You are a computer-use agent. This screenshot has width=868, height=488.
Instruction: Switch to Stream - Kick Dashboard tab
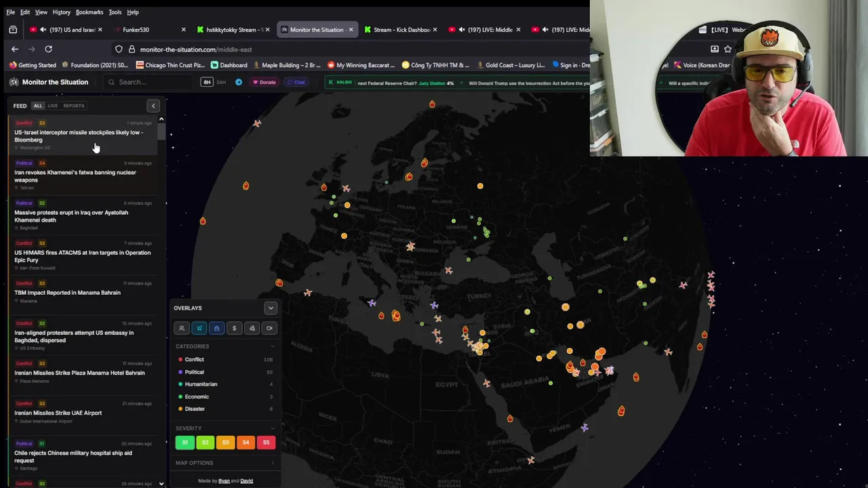pos(400,30)
